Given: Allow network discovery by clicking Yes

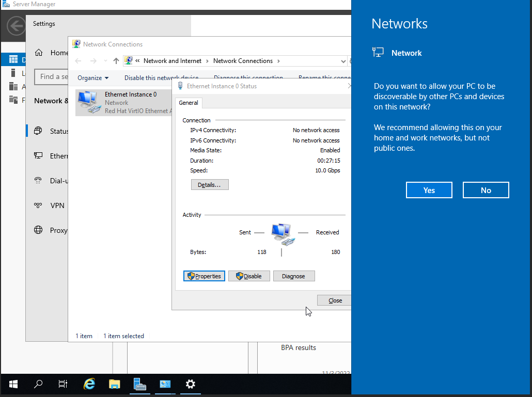Looking at the screenshot, I should click(x=429, y=190).
